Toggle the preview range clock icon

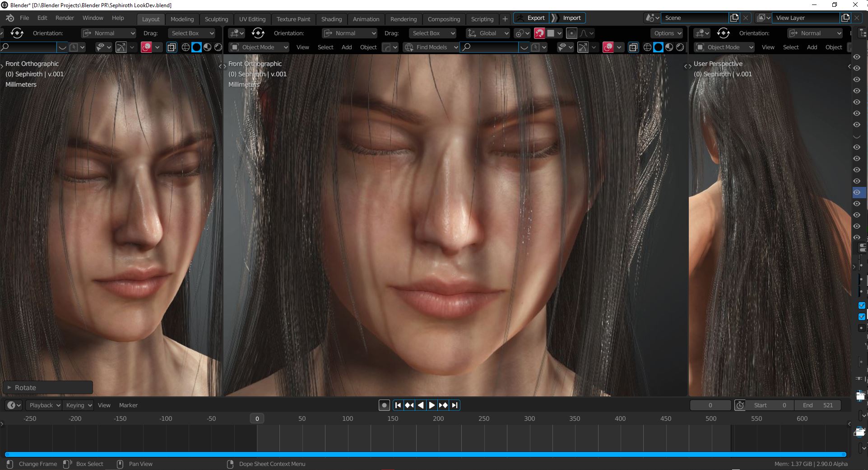click(x=740, y=405)
